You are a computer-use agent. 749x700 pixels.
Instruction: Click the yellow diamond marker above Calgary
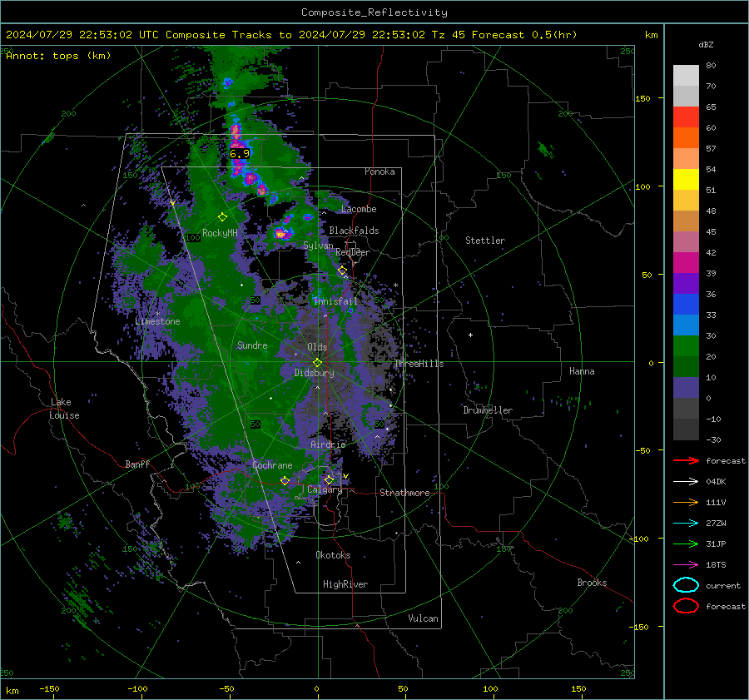click(x=329, y=479)
